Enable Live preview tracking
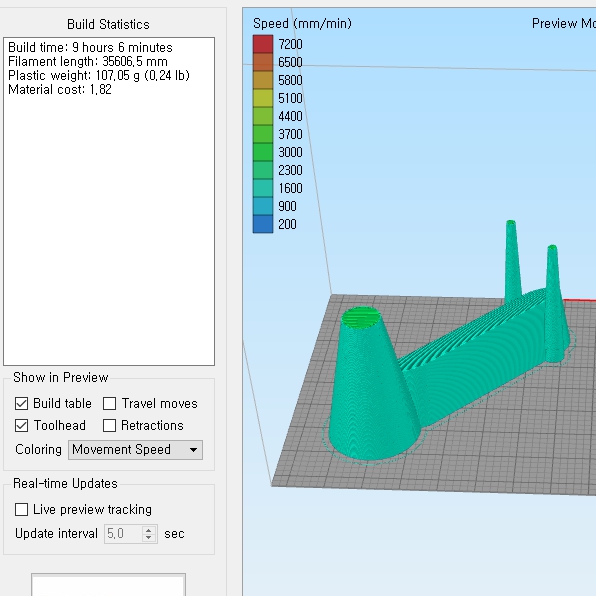 point(21,509)
